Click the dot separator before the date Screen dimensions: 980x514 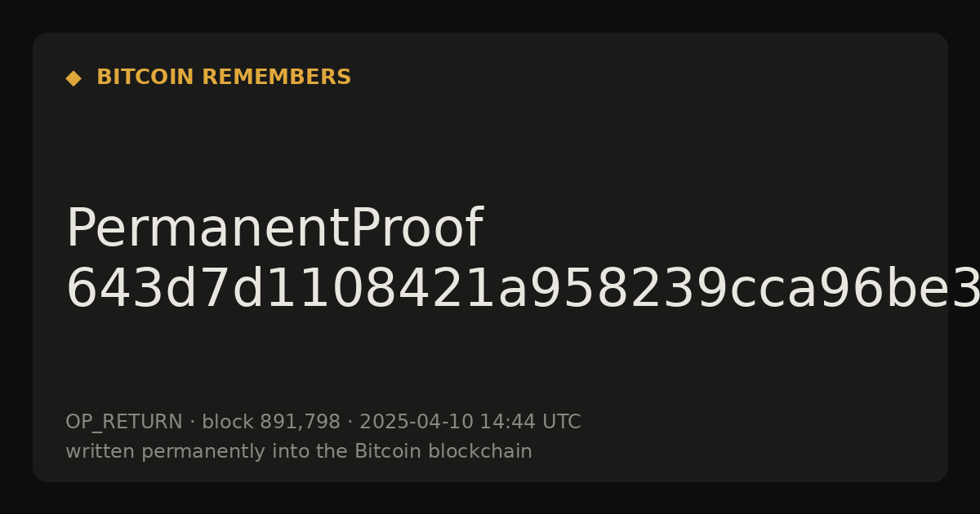pos(350,423)
